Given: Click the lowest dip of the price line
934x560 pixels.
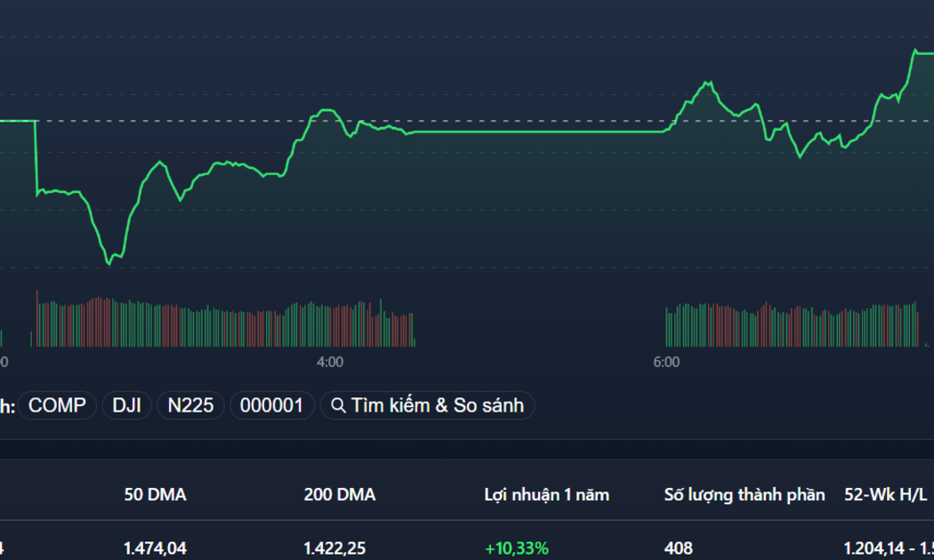Looking at the screenshot, I should 109,263.
